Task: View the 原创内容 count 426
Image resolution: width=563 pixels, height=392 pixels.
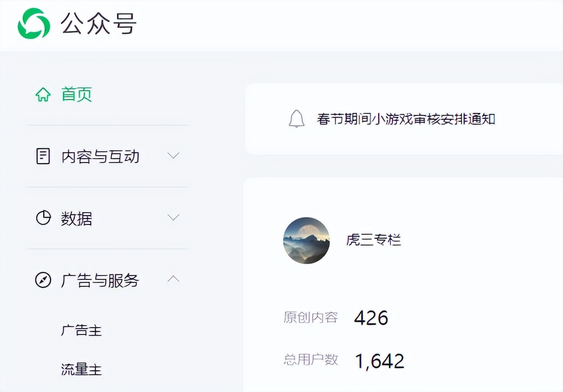Action: pyautogui.click(x=372, y=318)
